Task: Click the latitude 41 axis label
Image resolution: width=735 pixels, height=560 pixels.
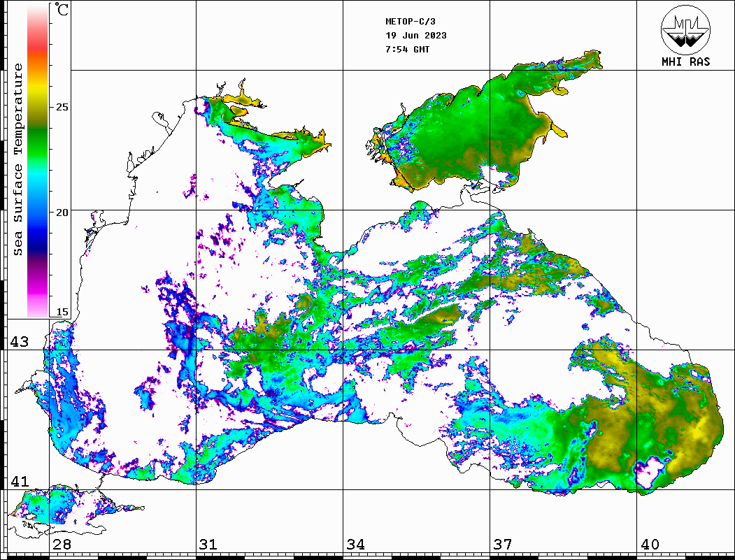Action: click(19, 482)
